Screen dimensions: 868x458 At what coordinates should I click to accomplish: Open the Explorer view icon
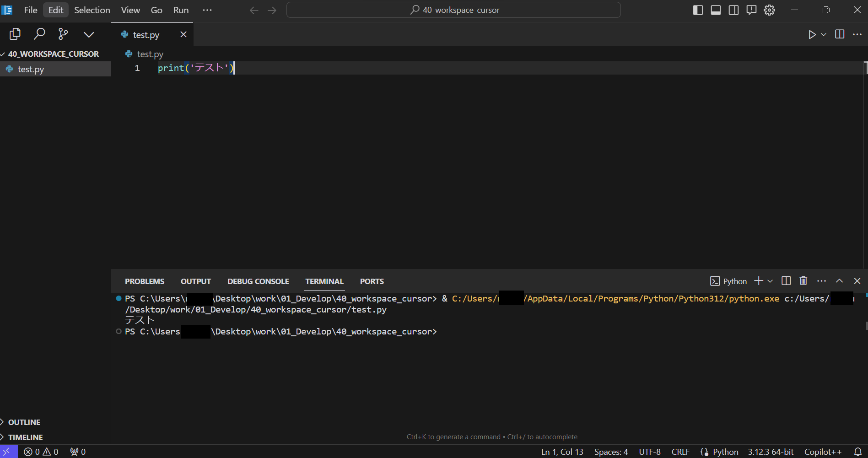(15, 34)
